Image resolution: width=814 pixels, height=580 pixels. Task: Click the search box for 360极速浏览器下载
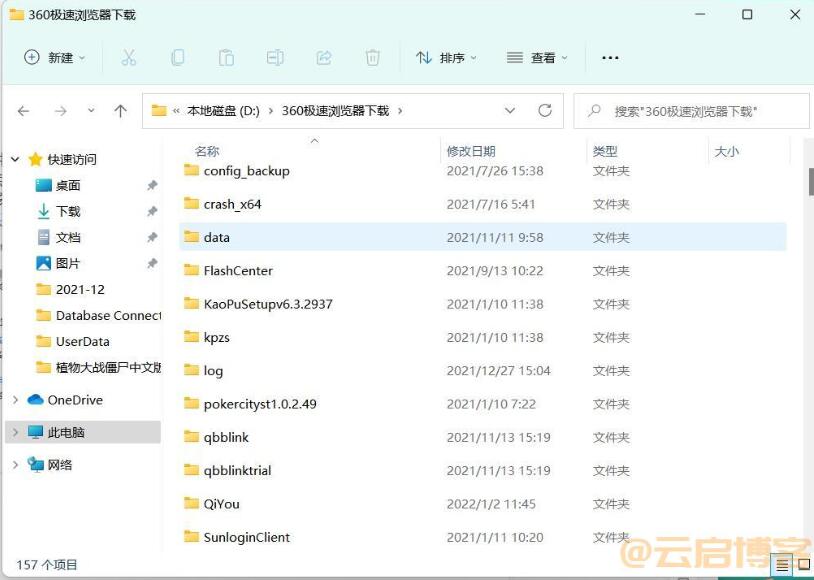(x=691, y=111)
